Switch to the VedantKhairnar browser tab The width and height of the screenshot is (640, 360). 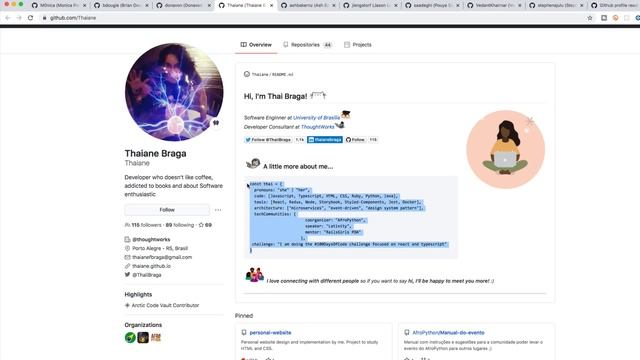pyautogui.click(x=494, y=5)
